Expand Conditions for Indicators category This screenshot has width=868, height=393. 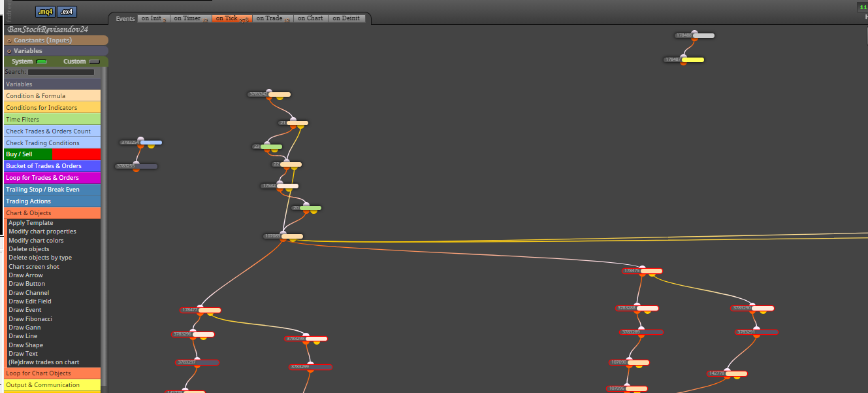pyautogui.click(x=52, y=108)
